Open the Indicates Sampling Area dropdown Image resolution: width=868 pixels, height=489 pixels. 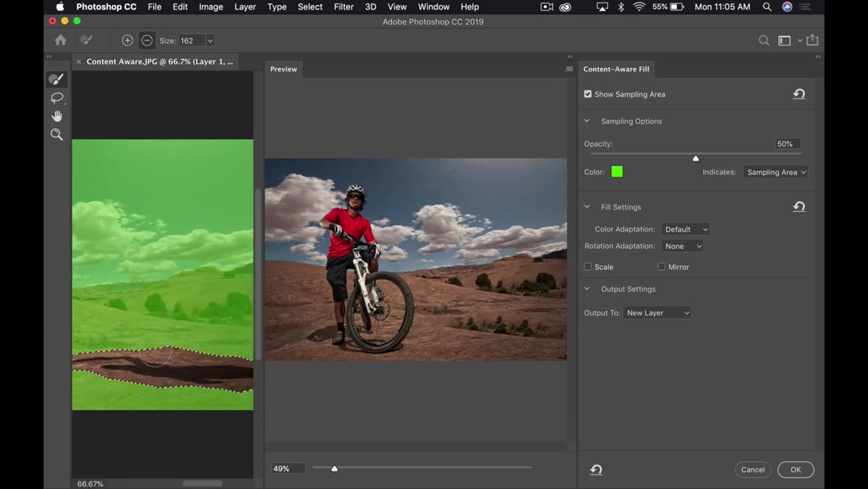tap(775, 172)
